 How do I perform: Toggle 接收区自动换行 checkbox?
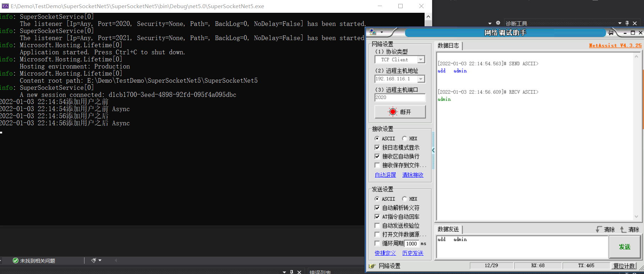pos(377,156)
